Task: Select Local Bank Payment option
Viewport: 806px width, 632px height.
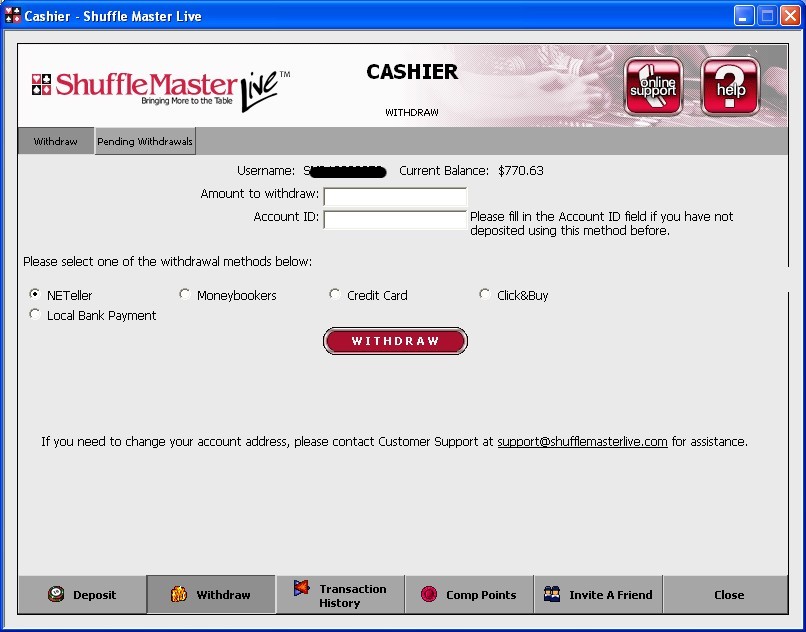Action: [x=36, y=315]
